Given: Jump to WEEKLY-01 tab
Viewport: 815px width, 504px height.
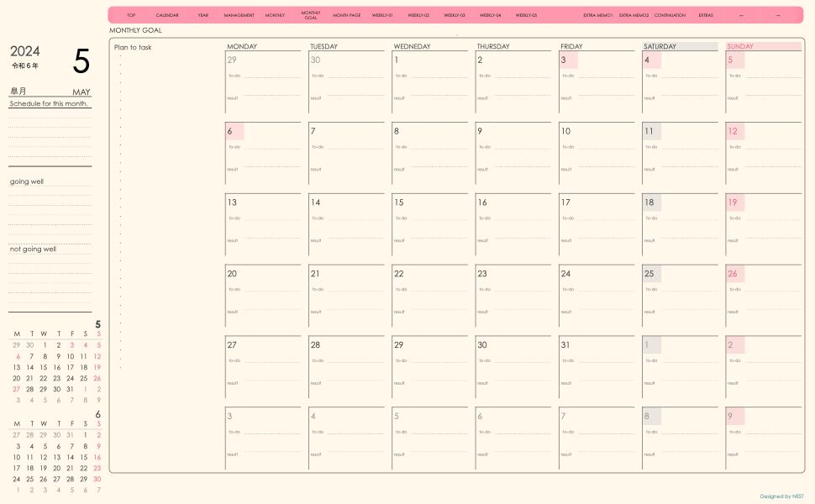Looking at the screenshot, I should pos(382,16).
